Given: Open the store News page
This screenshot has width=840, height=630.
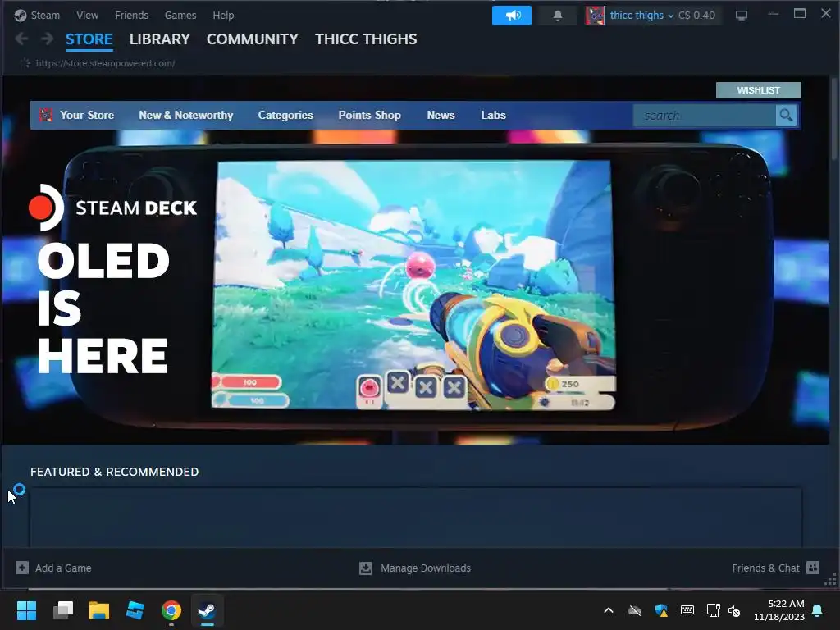Looking at the screenshot, I should pyautogui.click(x=441, y=115).
